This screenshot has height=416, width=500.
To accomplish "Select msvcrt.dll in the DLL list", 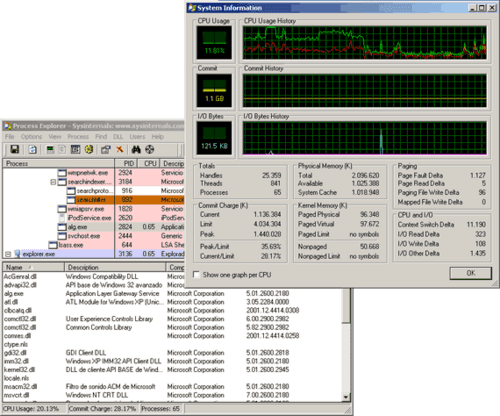I will pyautogui.click(x=17, y=395).
